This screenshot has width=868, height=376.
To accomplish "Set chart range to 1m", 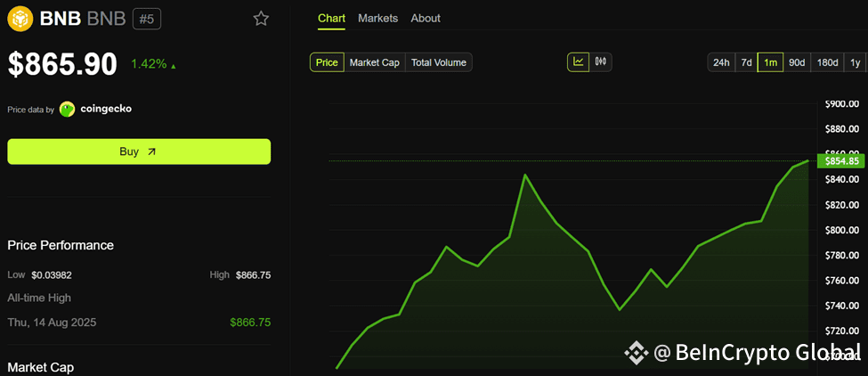I will (x=771, y=62).
